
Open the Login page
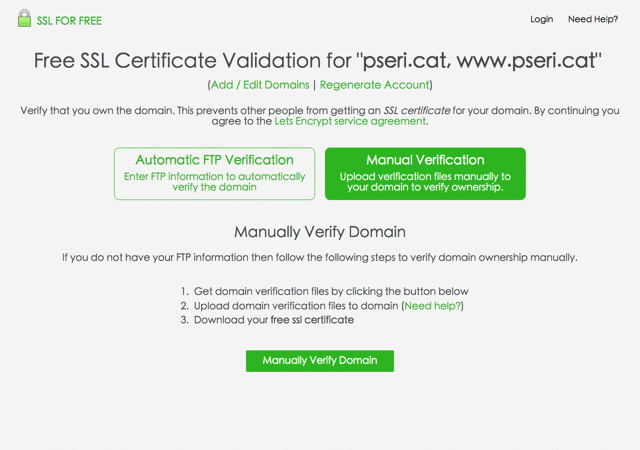click(x=542, y=19)
